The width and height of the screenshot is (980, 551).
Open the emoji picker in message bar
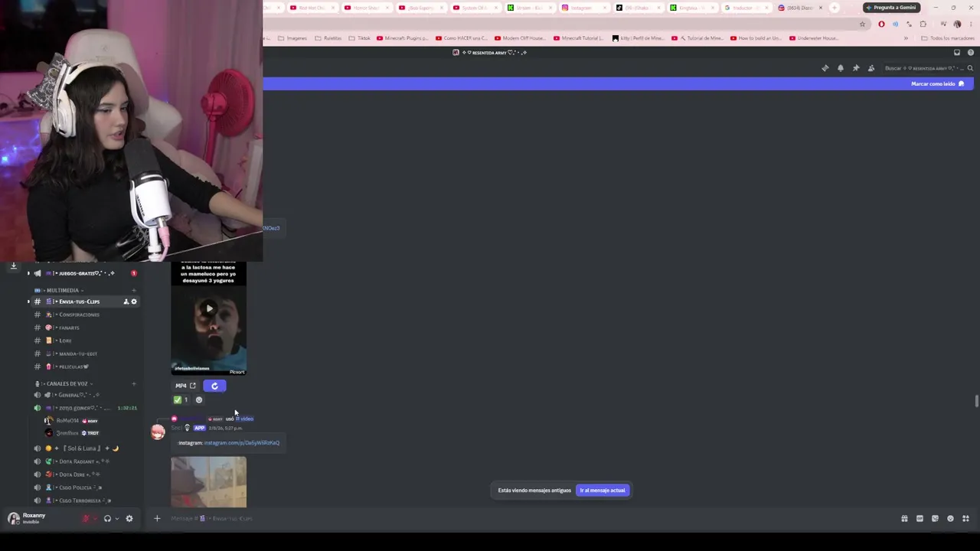(x=950, y=519)
